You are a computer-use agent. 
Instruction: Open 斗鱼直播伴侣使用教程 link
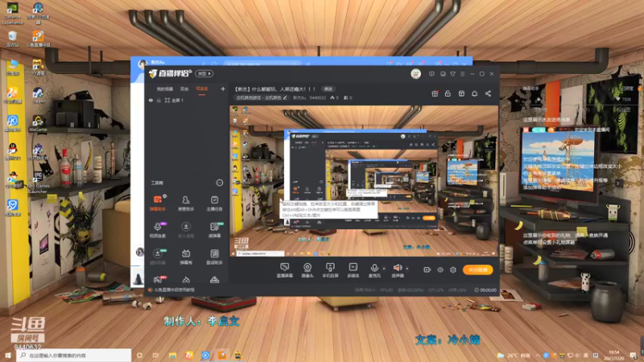pyautogui.click(x=175, y=290)
